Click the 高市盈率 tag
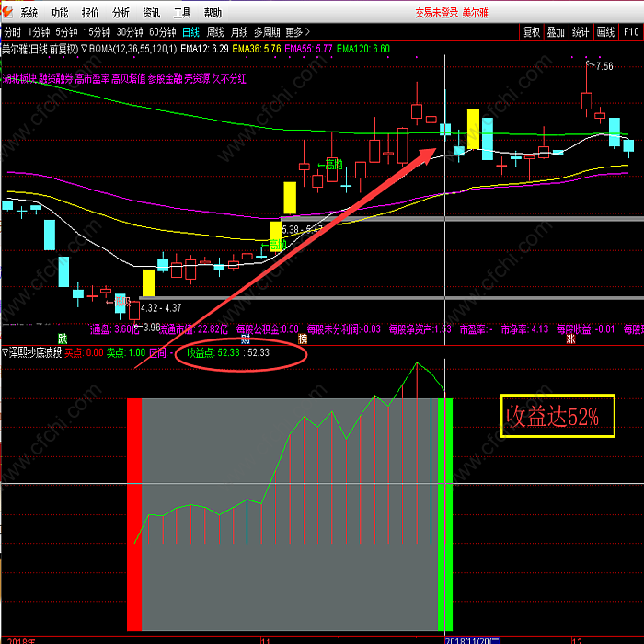Viewport: 644px width, 644px height. [92, 79]
